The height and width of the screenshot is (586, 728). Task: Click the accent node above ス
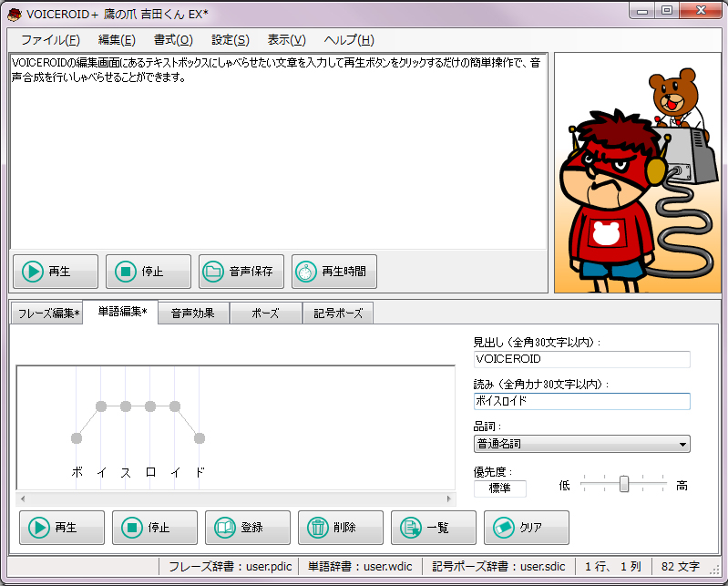(126, 406)
